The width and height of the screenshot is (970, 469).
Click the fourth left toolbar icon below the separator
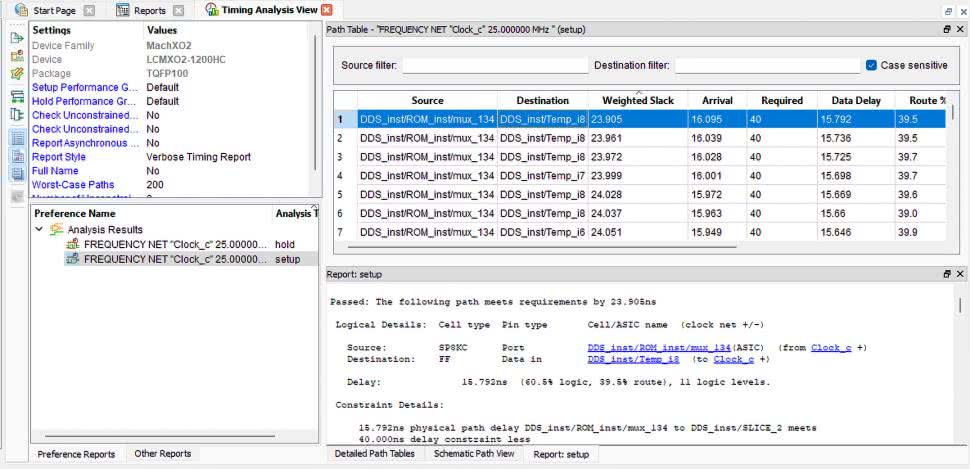point(17,97)
